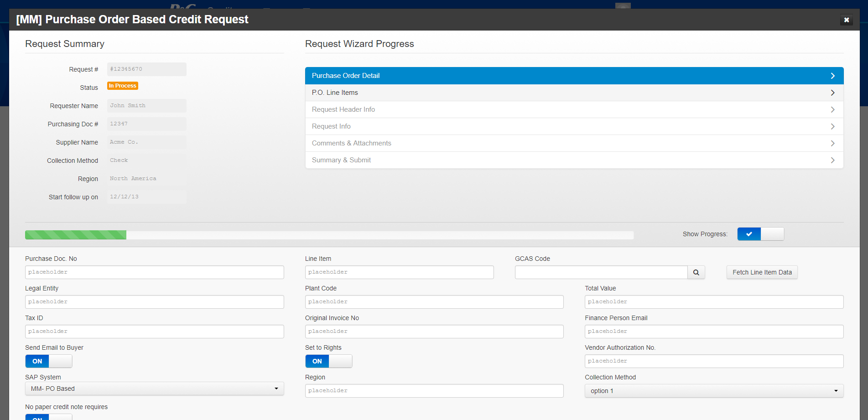Open the Purchase Order Detail wizard step
Viewport: 868px width, 420px height.
(x=574, y=76)
